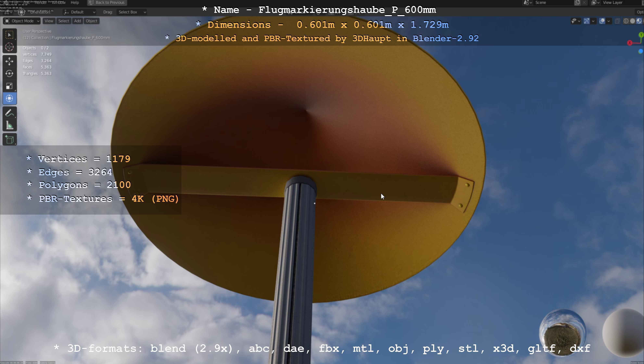The height and width of the screenshot is (364, 644).
Task: Select the Select Box tool icon
Action: tap(9, 35)
